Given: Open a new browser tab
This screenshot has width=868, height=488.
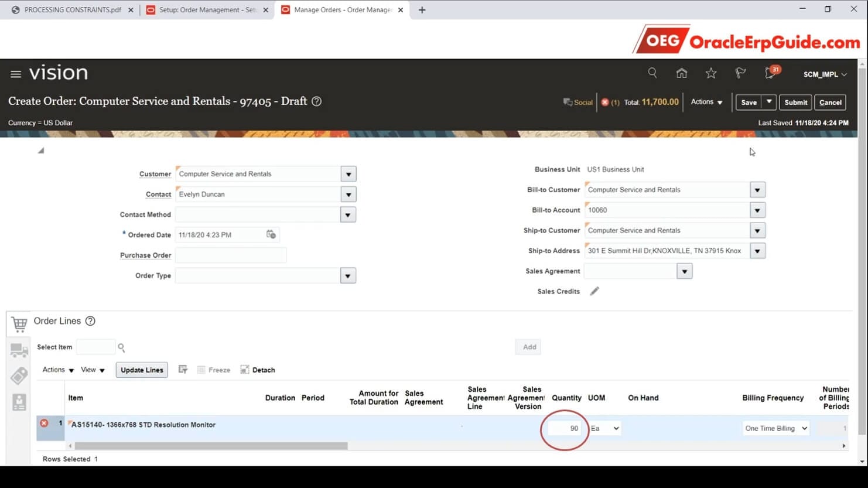Looking at the screenshot, I should (422, 10).
